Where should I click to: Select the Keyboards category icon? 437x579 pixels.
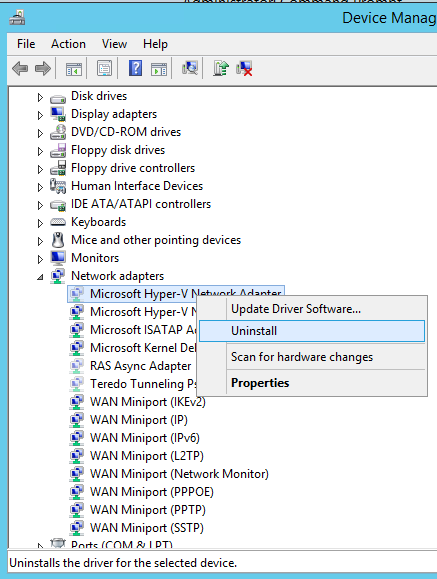(58, 222)
